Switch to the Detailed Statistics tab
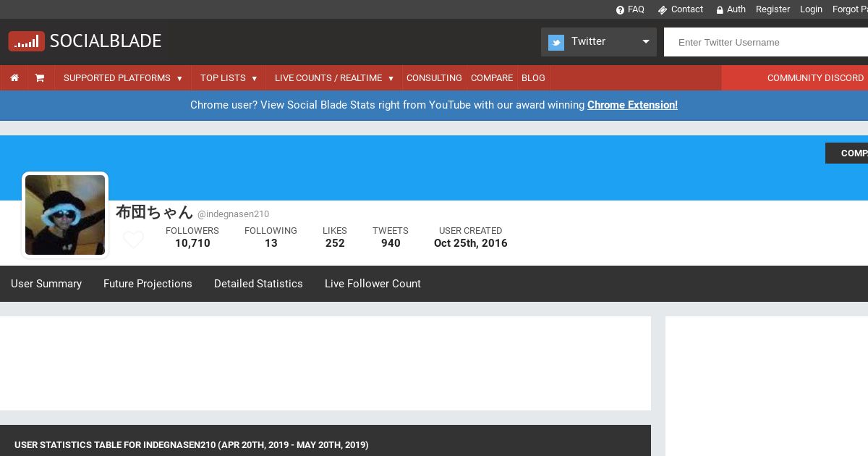This screenshot has width=868, height=456. coord(258,284)
